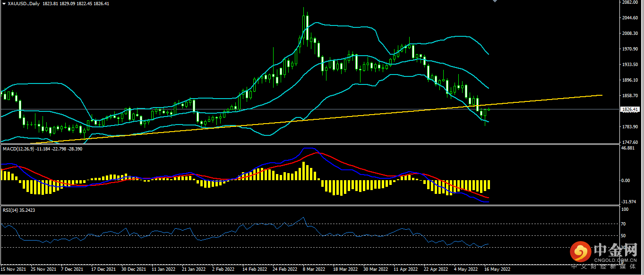Click the grey chart shift marker at top
The image size is (644, 275).
click(495, 1)
